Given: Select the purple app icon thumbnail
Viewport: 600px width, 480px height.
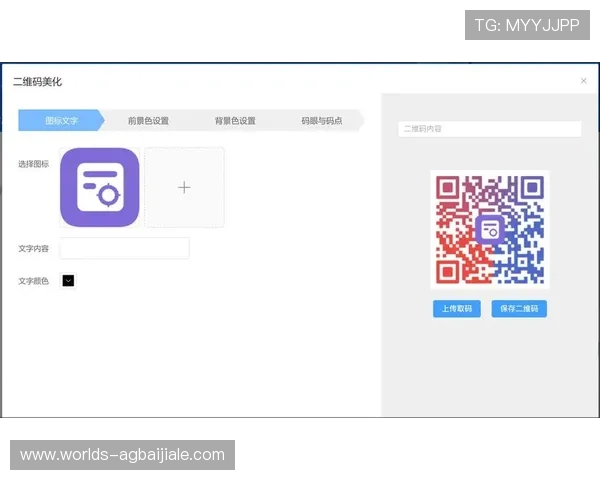Looking at the screenshot, I should click(x=99, y=187).
